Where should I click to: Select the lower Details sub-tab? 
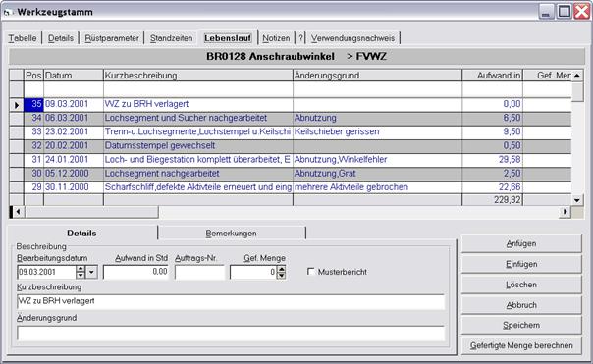tap(81, 233)
